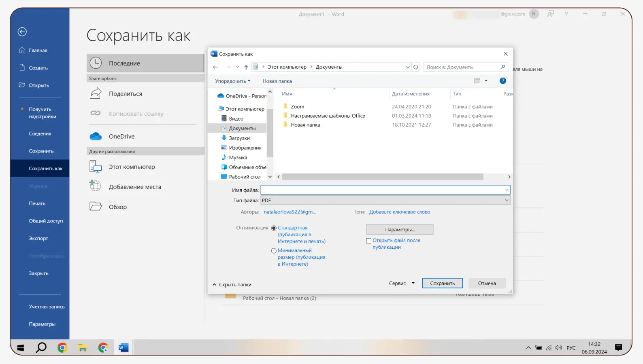Open recent locations dropdown arrow
The image size is (643, 364).
(238, 67)
